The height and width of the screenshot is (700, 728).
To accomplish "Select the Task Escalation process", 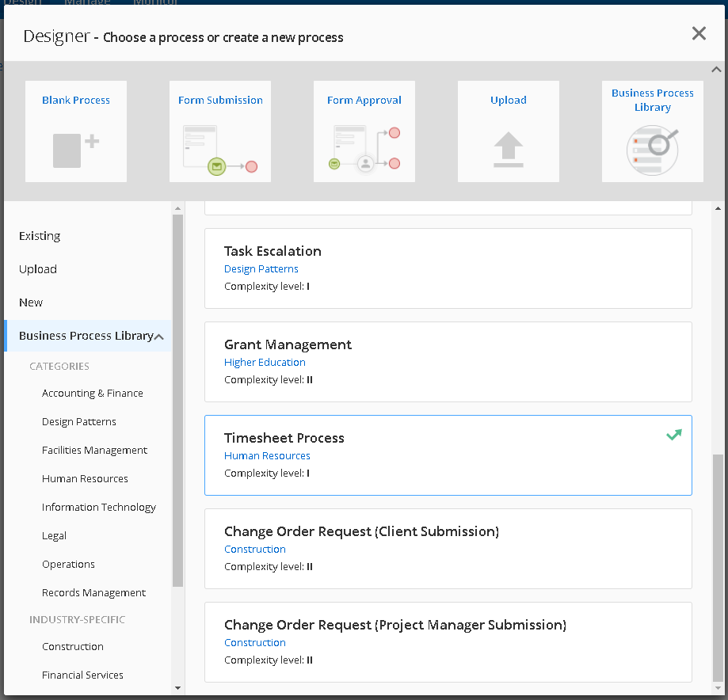I will tap(448, 268).
